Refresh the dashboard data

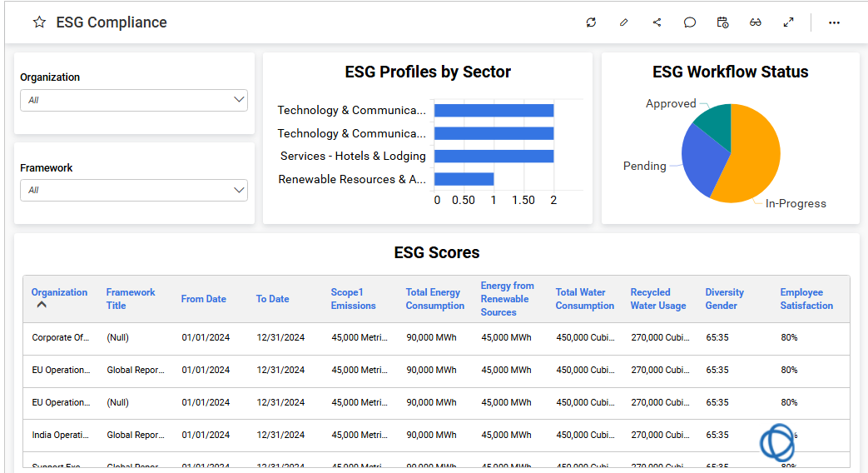coord(591,22)
